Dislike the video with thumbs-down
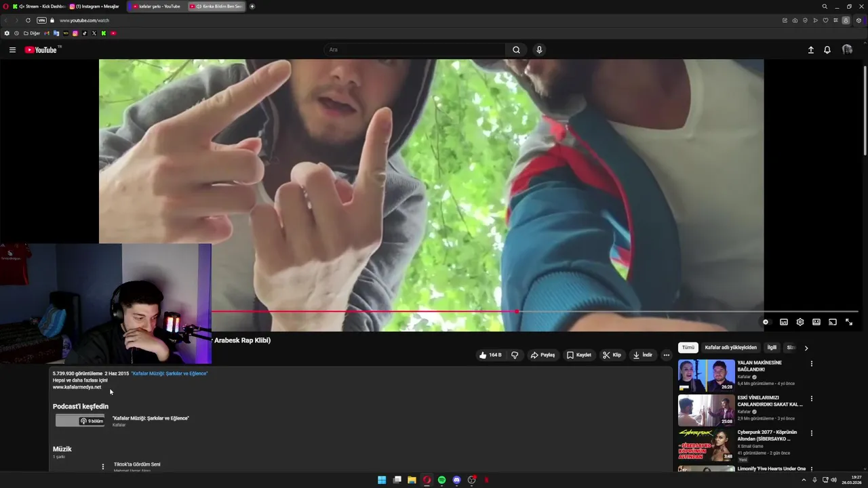Screen dimensions: 868x488 tap(515, 355)
